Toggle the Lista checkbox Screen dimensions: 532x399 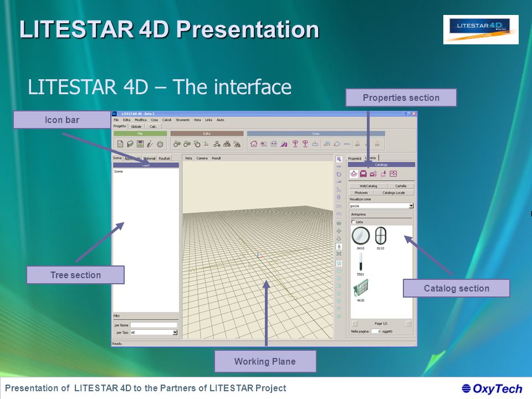pos(353,222)
